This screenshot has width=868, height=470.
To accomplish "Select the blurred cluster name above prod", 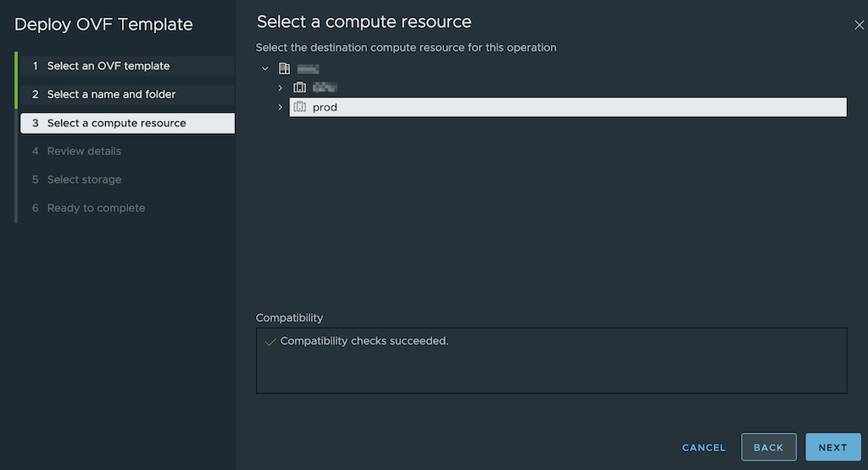I will 325,87.
